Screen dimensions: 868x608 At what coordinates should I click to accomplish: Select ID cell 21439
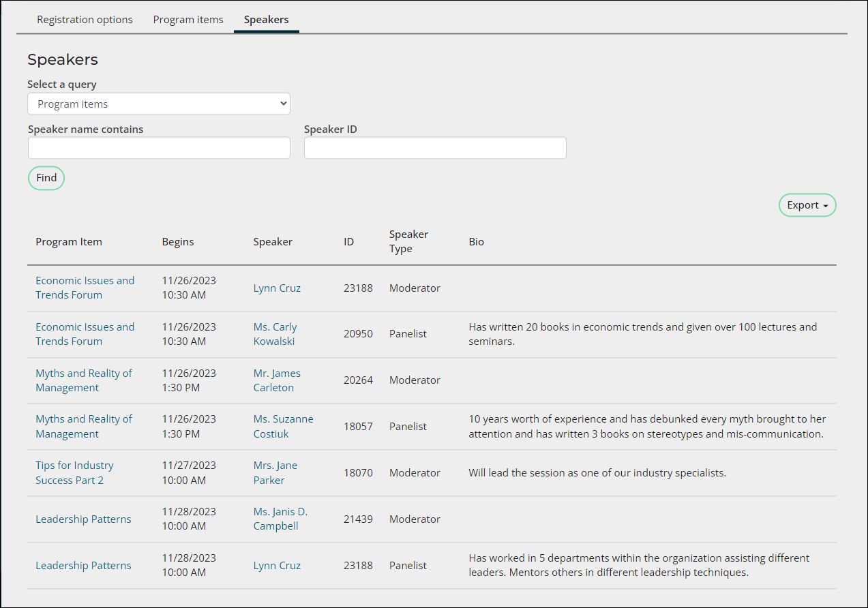(x=358, y=519)
